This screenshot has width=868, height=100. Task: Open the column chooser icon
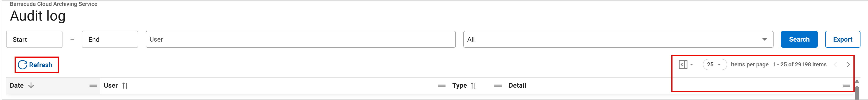[x=683, y=64]
